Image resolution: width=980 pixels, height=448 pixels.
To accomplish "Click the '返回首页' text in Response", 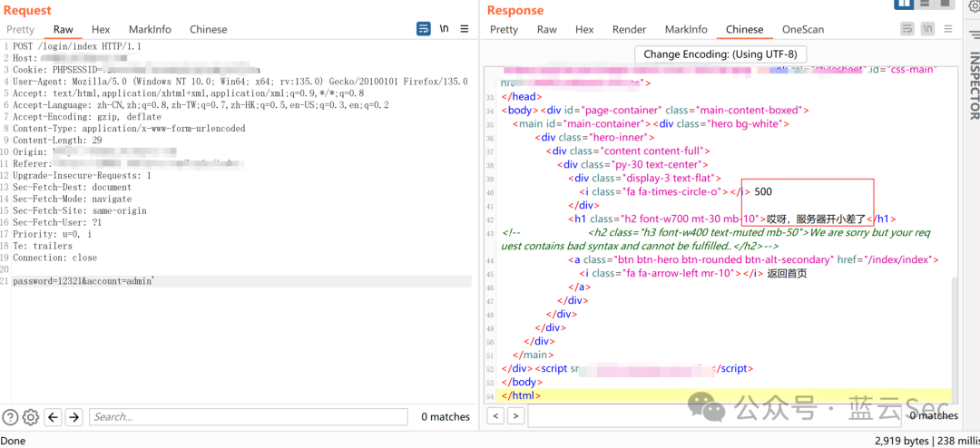I will (787, 273).
